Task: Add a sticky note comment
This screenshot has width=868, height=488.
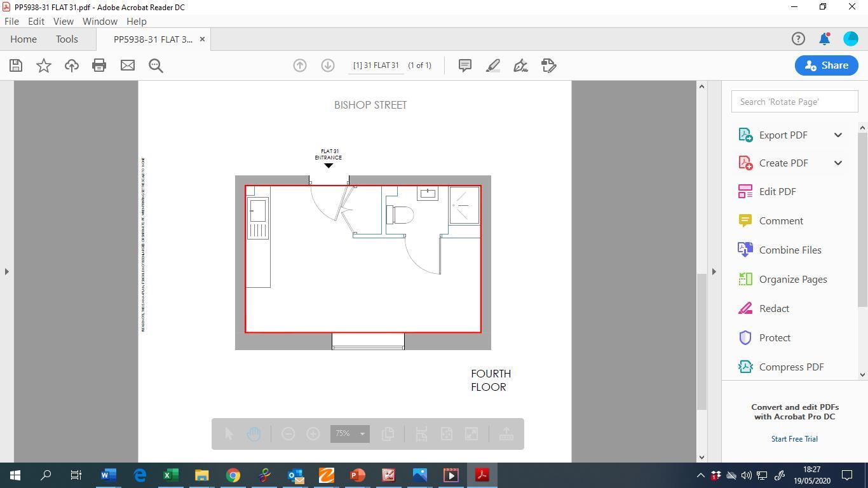Action: [465, 65]
